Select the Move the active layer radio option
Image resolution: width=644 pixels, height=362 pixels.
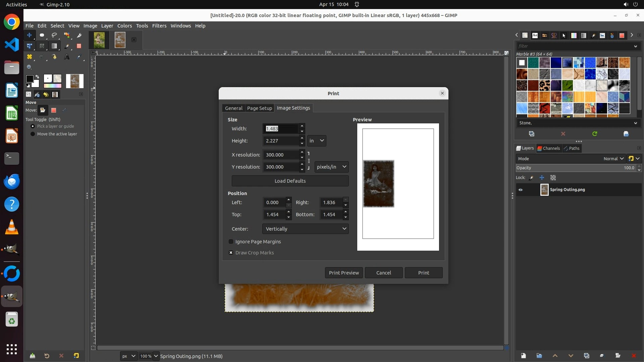[33, 134]
